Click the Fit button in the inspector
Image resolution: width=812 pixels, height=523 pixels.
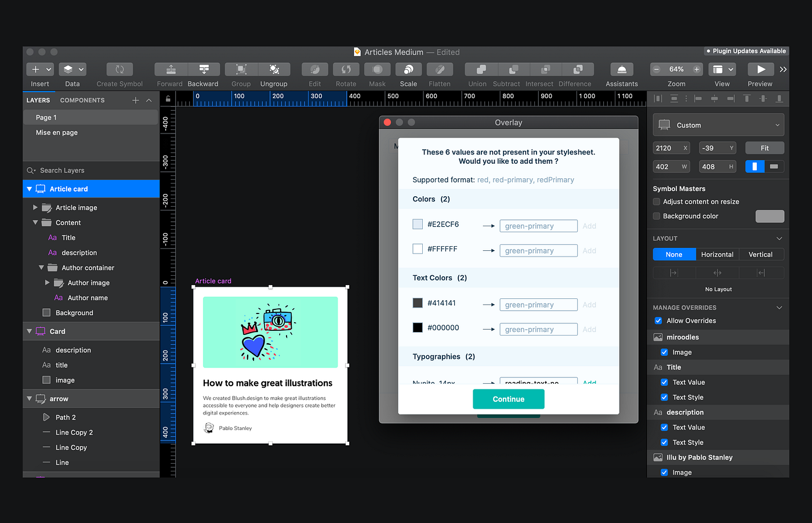tap(764, 147)
